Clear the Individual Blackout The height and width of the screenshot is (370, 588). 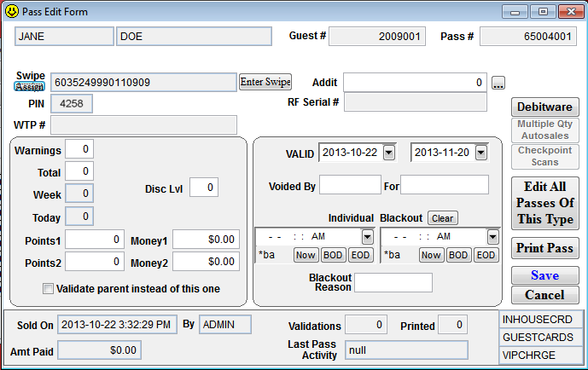point(443,218)
